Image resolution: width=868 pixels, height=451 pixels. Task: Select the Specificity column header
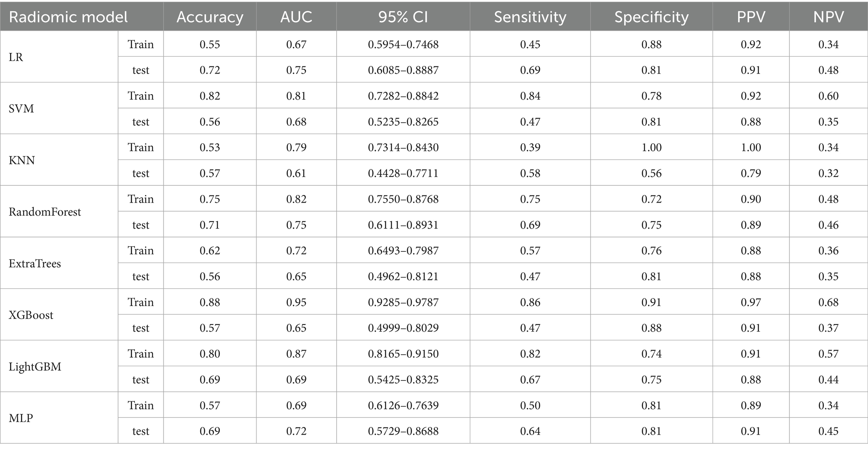coord(652,17)
